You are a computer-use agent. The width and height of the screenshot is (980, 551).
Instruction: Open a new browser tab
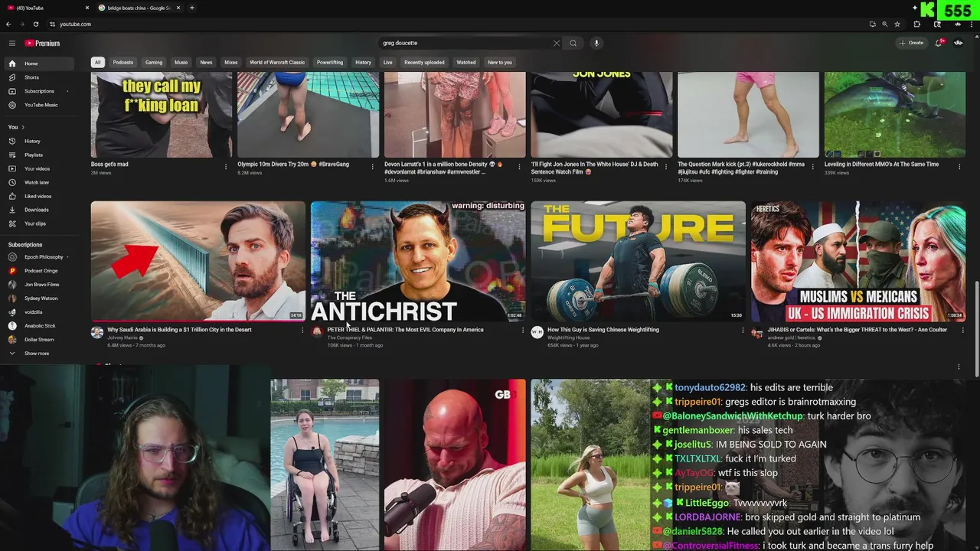pyautogui.click(x=192, y=8)
